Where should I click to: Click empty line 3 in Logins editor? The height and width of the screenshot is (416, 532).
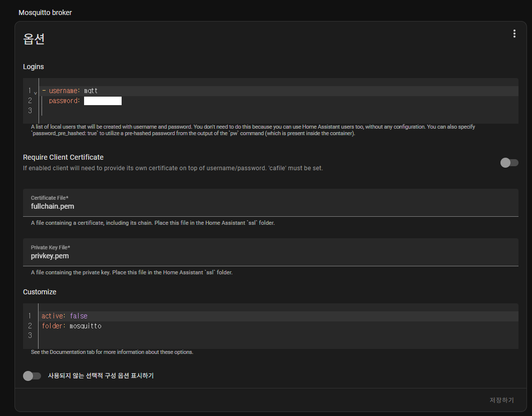pyautogui.click(x=279, y=111)
